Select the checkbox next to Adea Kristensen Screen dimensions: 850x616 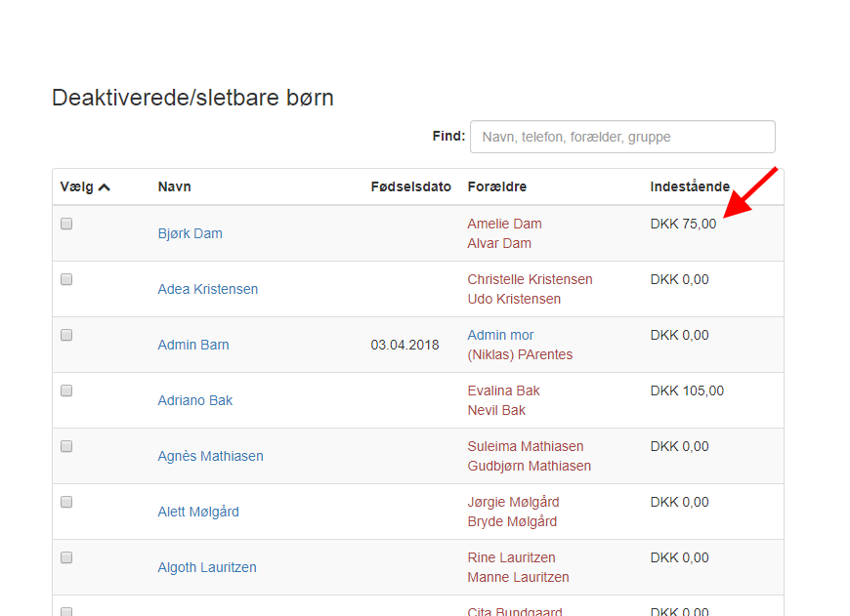click(66, 279)
